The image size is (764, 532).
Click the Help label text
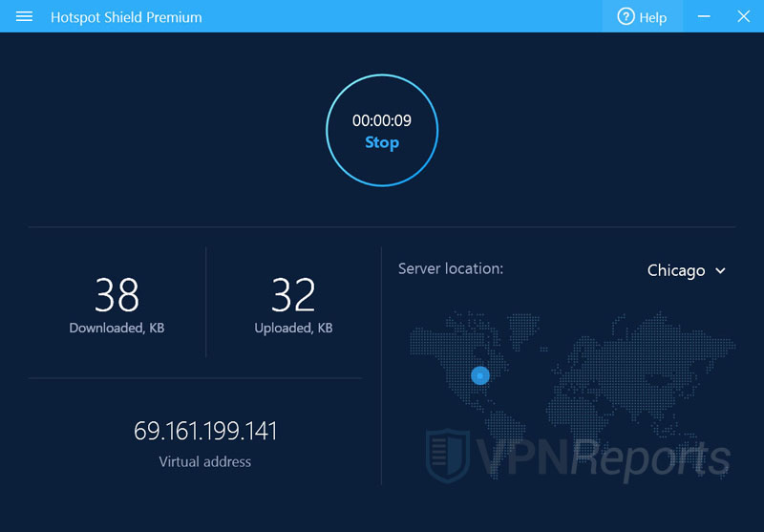click(653, 17)
